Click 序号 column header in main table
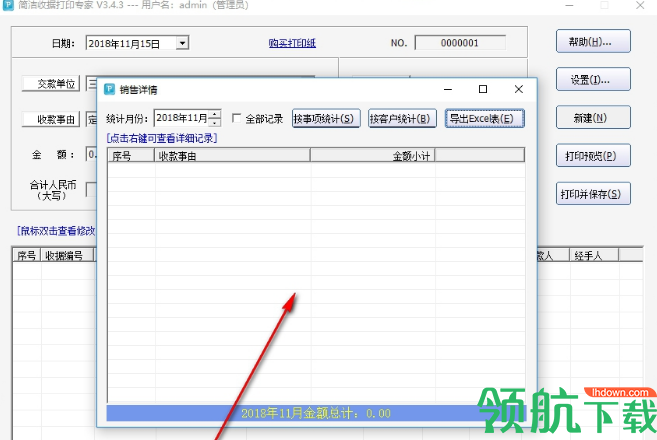 tap(27, 255)
